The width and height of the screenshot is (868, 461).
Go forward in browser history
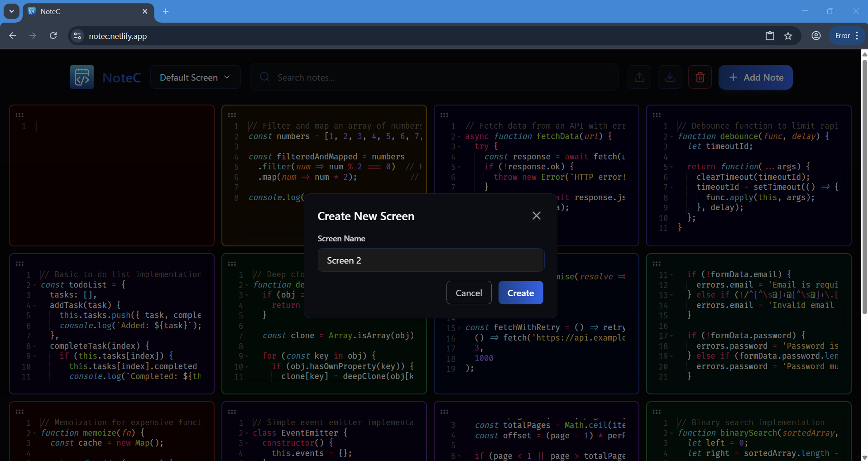click(33, 36)
